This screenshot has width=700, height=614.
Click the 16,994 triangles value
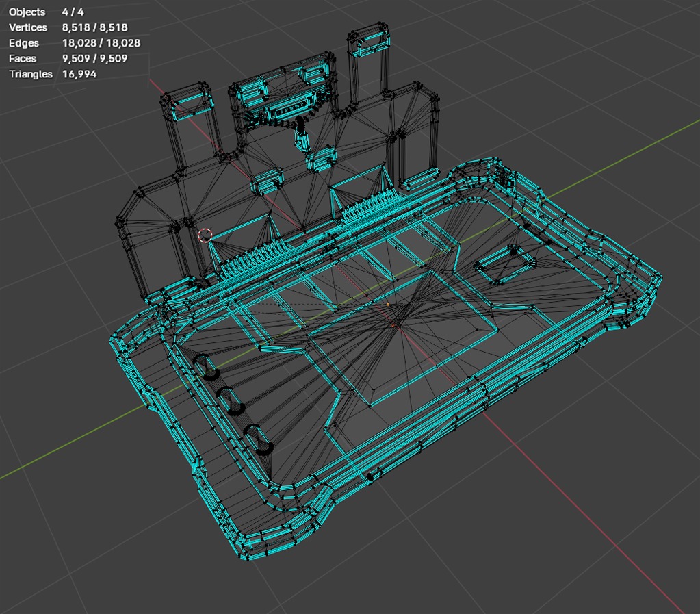click(79, 74)
